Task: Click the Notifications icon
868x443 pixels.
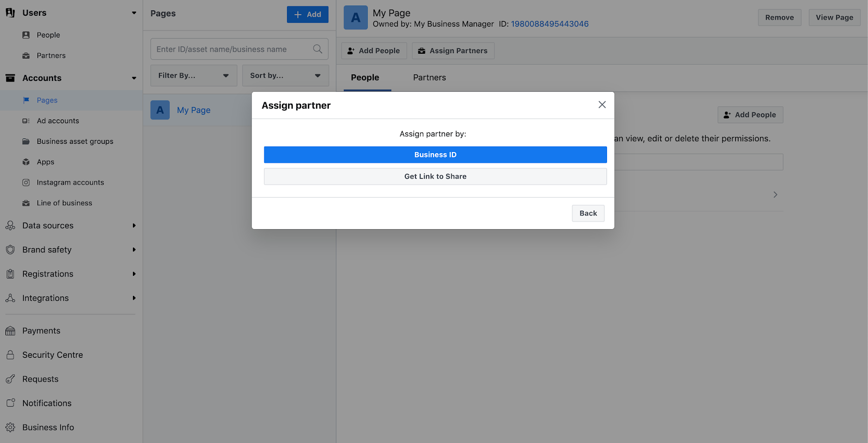Action: point(10,403)
